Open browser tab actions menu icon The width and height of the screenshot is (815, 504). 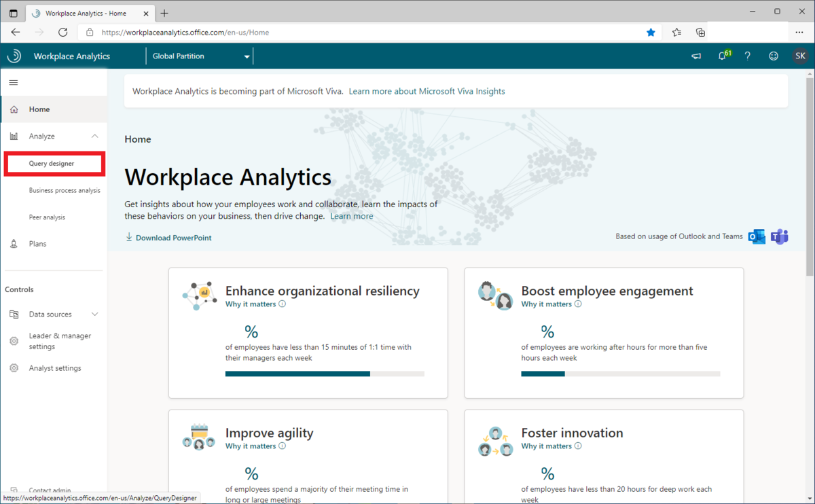pos(13,13)
